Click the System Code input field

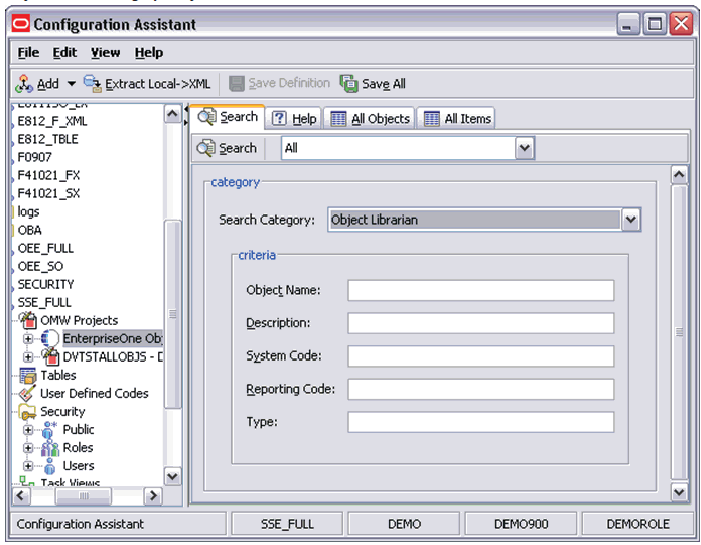pos(481,356)
